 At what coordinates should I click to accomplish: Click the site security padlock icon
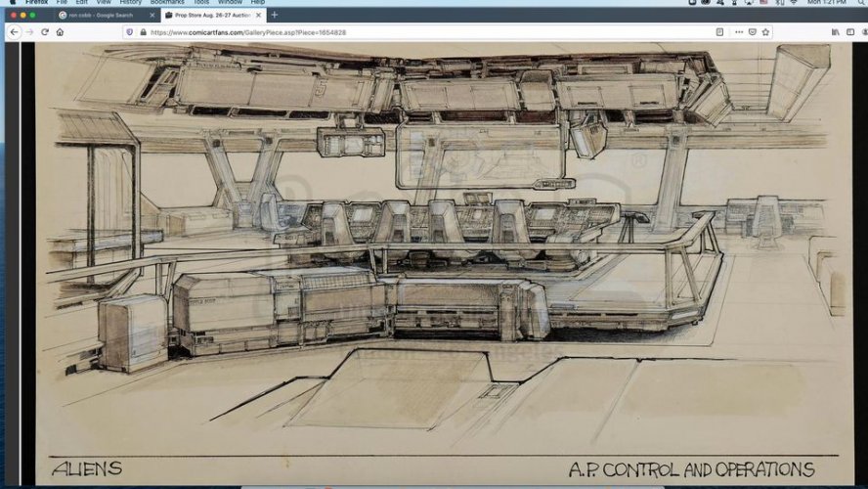tap(143, 32)
